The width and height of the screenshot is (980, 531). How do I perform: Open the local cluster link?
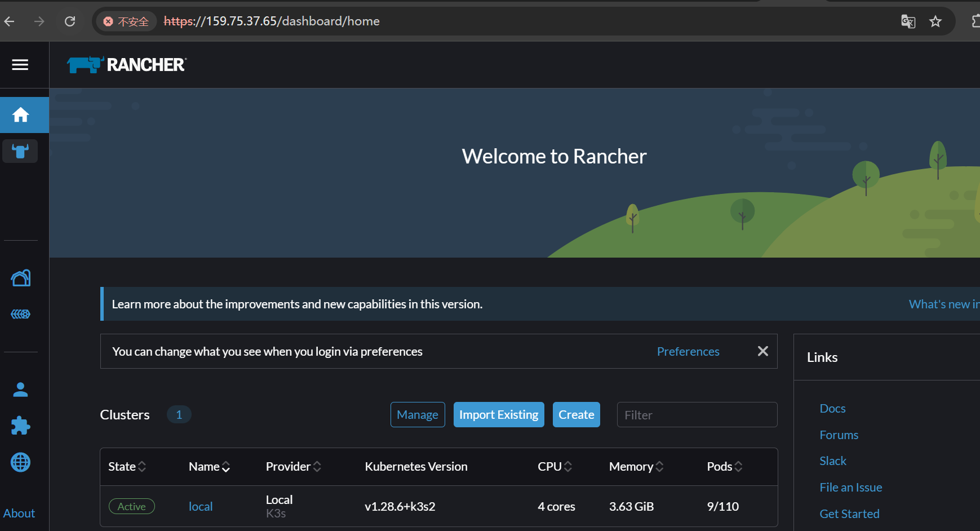[201, 507]
